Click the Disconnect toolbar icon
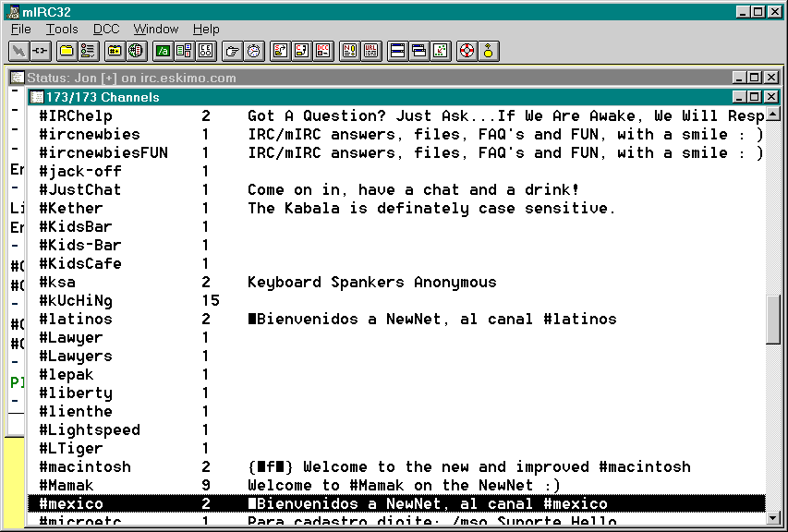 41,51
